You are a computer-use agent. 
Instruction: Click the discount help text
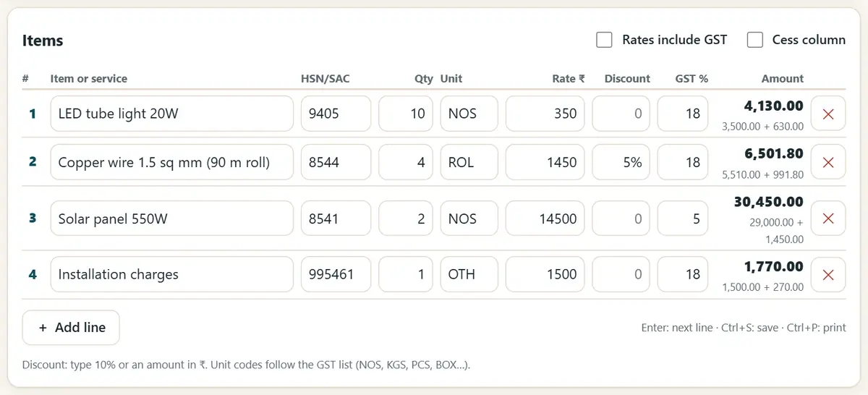[x=246, y=365]
